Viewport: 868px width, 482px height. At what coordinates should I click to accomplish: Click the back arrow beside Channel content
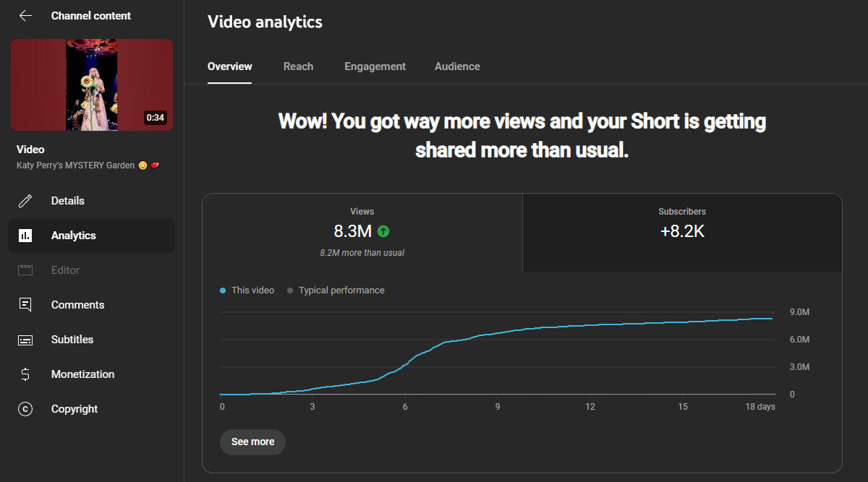(x=25, y=16)
